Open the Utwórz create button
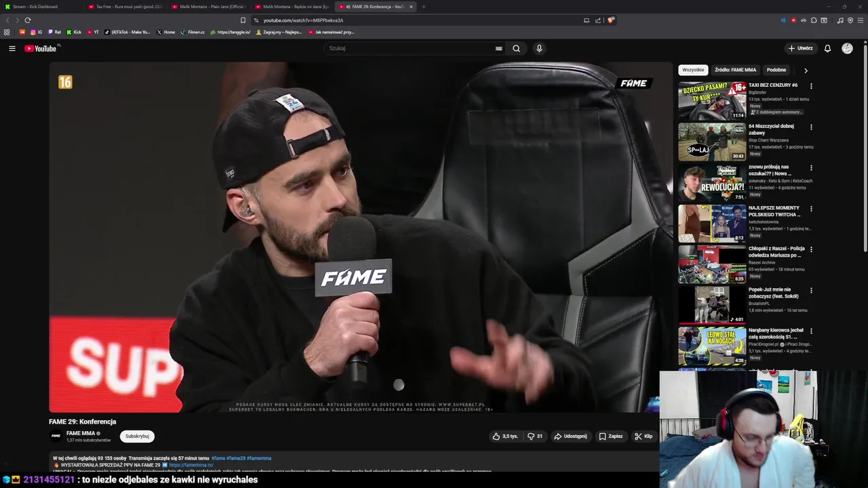Viewport: 868px width, 488px height. (800, 48)
